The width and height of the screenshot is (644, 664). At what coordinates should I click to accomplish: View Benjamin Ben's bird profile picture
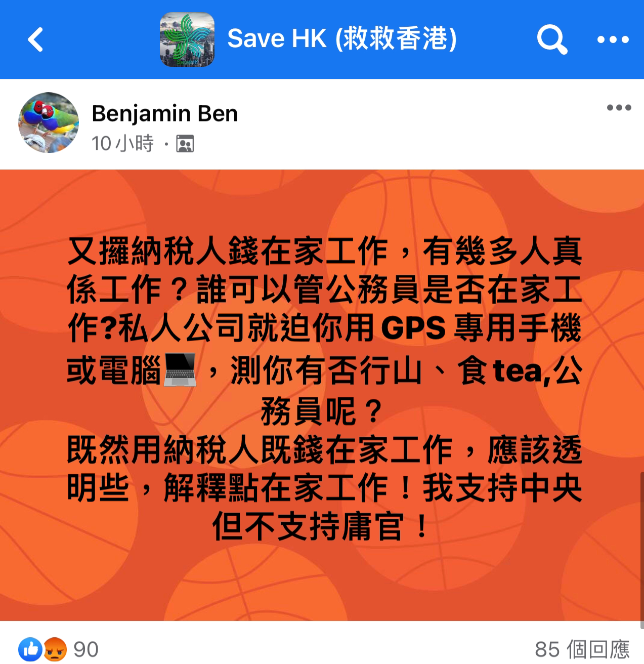[x=49, y=122]
